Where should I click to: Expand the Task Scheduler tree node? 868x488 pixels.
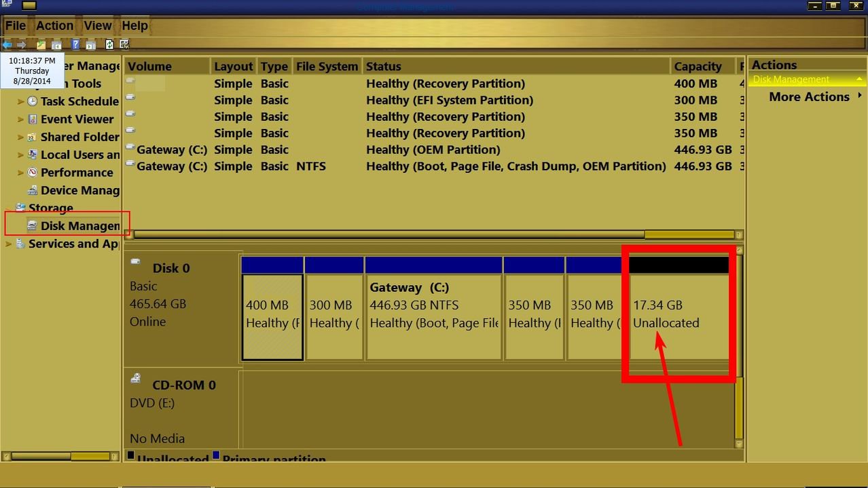point(20,101)
